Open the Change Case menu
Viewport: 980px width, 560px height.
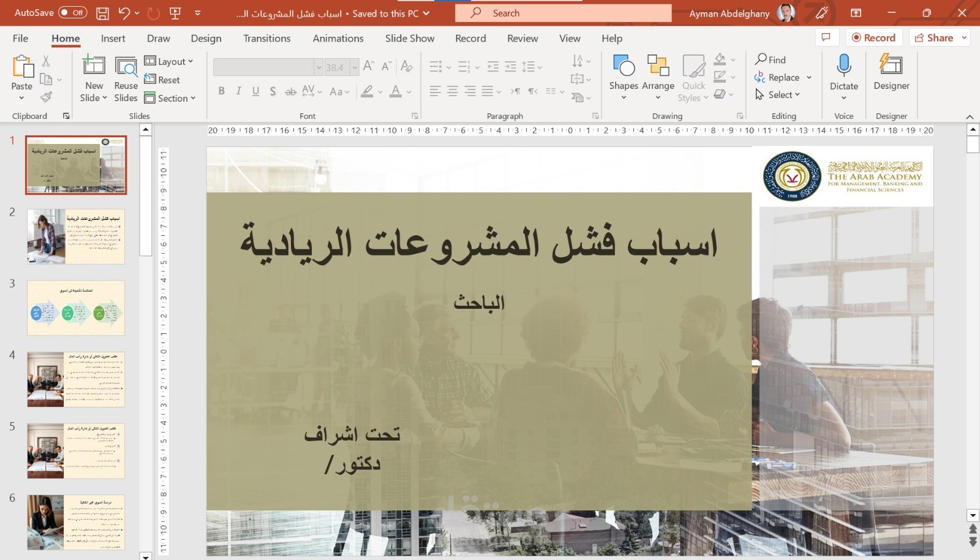pos(339,91)
